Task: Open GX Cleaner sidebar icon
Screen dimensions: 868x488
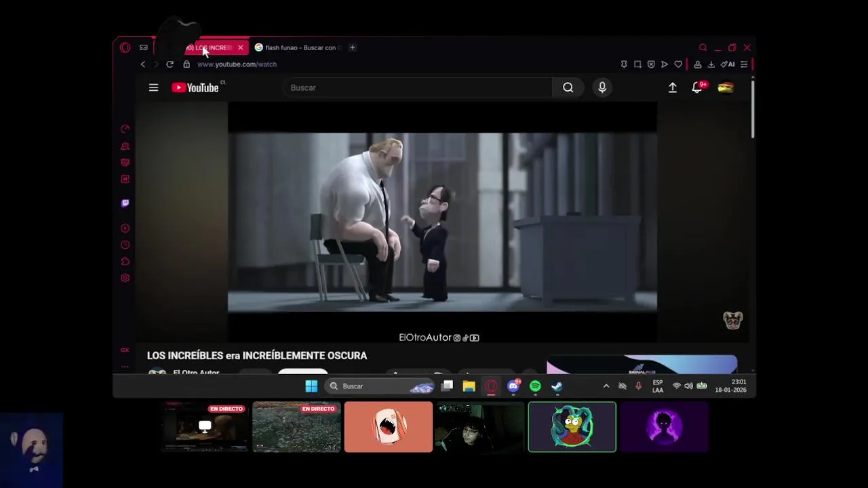Action: point(125,146)
